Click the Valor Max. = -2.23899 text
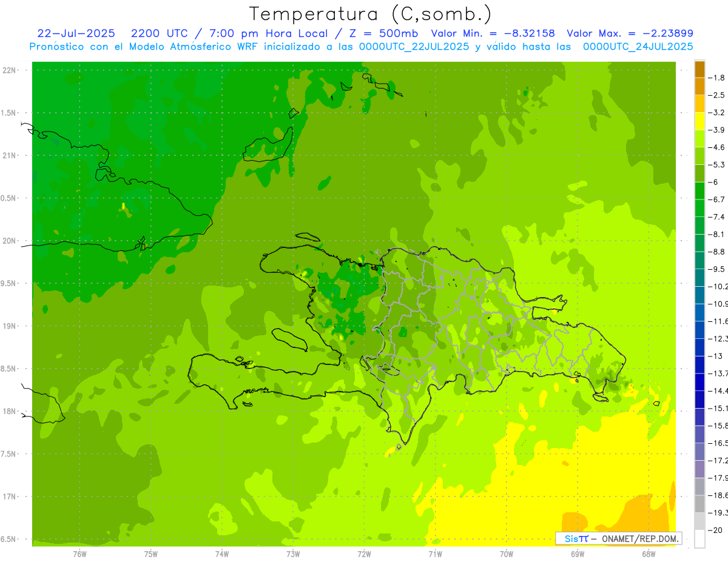Image resolution: width=728 pixels, height=562 pixels. [x=630, y=33]
